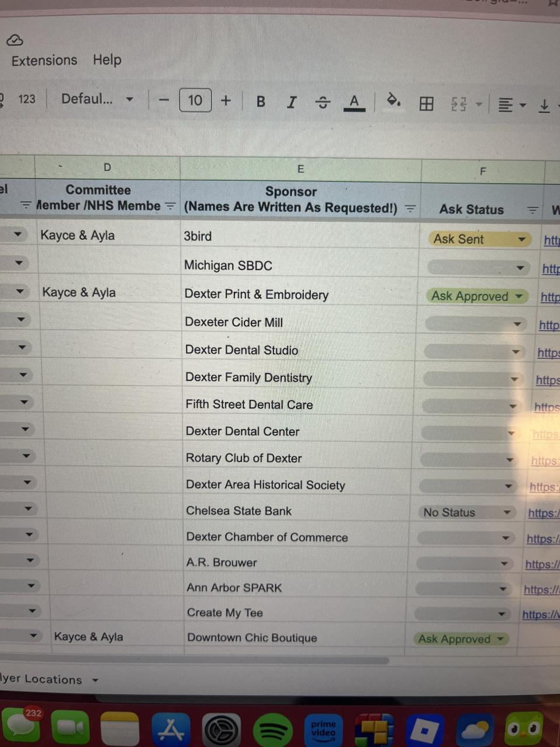Decrease font size with minus

[164, 100]
